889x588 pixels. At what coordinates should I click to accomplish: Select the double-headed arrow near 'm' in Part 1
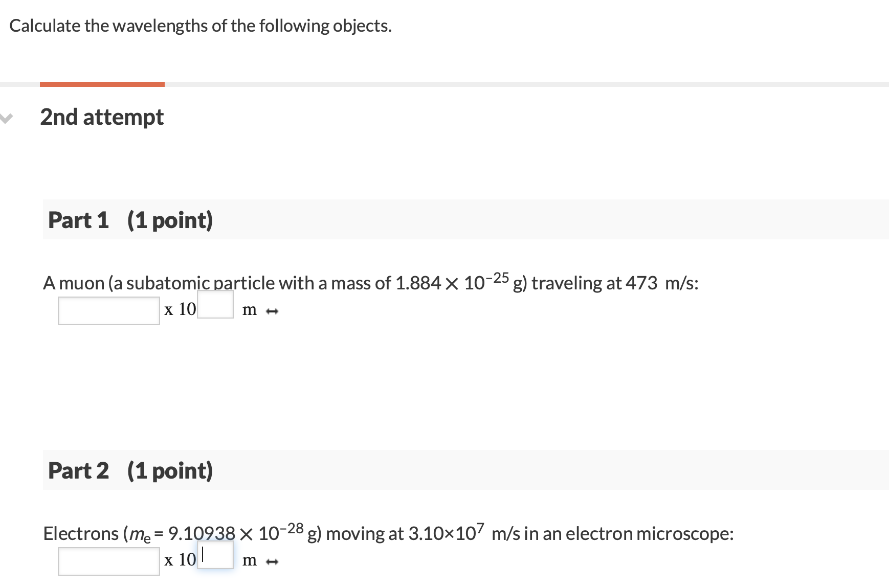pos(273,310)
